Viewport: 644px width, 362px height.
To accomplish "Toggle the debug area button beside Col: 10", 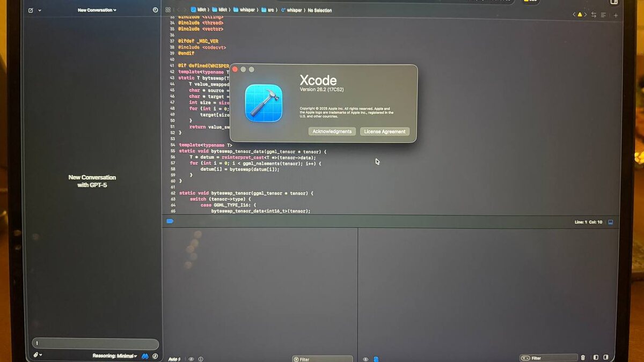I will pyautogui.click(x=610, y=222).
